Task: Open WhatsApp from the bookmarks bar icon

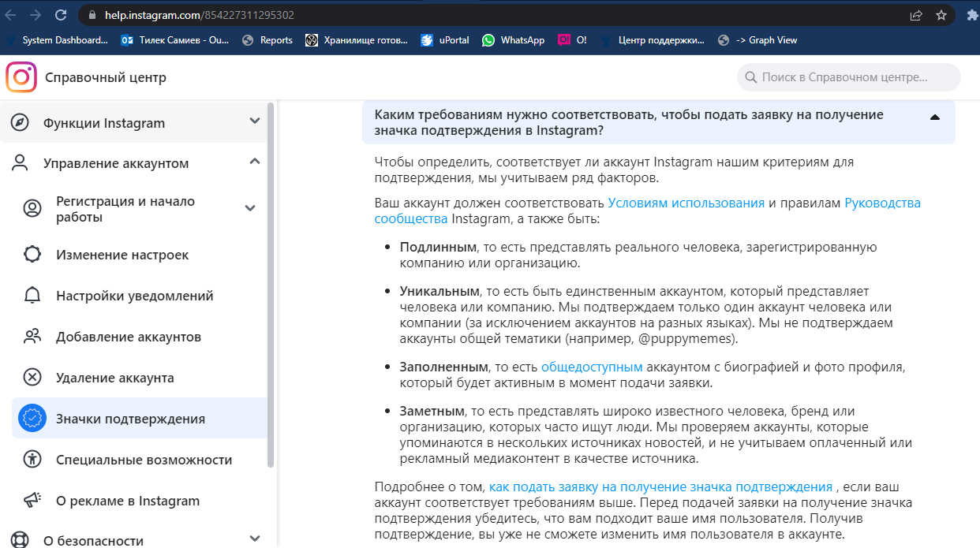Action: 489,39
